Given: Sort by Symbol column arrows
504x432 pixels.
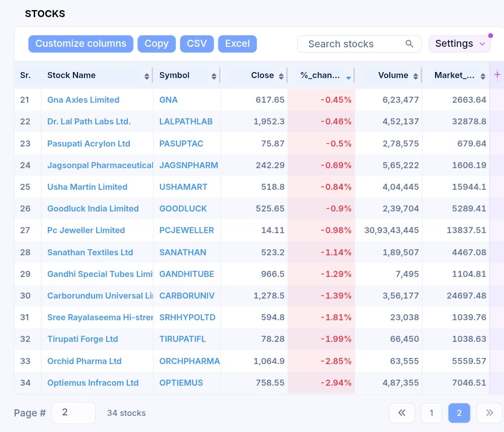Looking at the screenshot, I should pos(214,76).
